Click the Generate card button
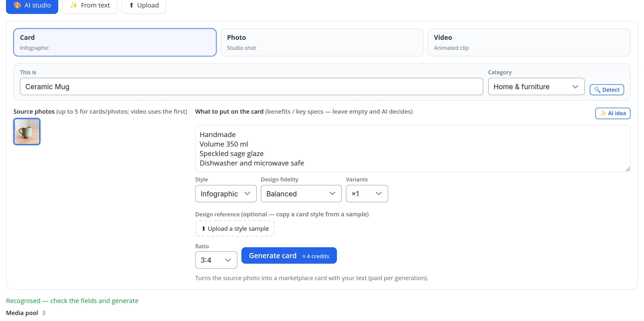The width and height of the screenshot is (644, 321). [x=289, y=256]
